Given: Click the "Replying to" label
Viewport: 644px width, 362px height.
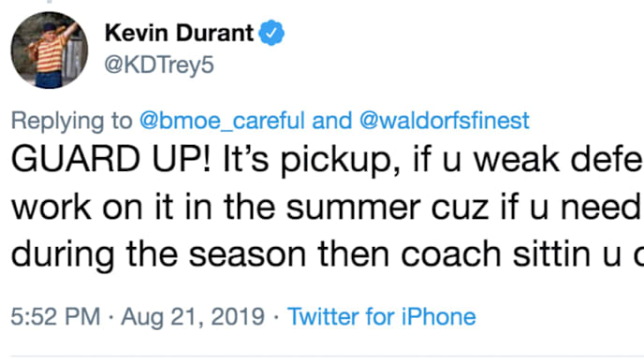Looking at the screenshot, I should pyautogui.click(x=71, y=121).
